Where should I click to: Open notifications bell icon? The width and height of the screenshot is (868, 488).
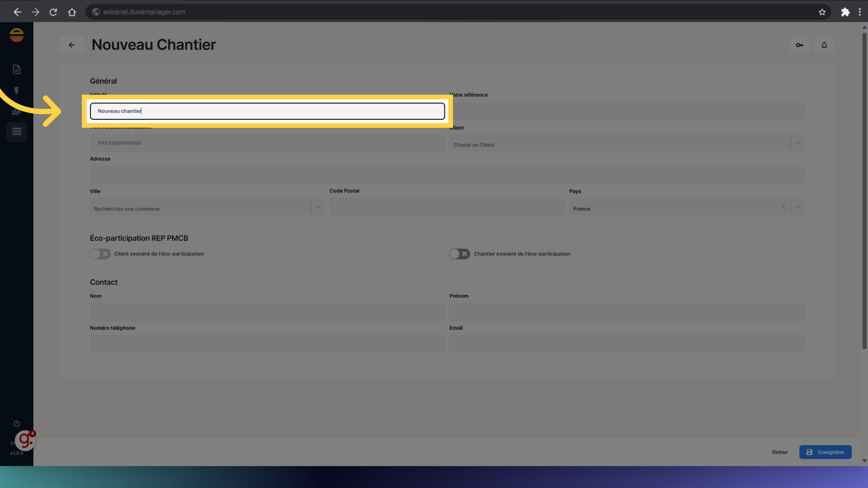click(x=824, y=45)
